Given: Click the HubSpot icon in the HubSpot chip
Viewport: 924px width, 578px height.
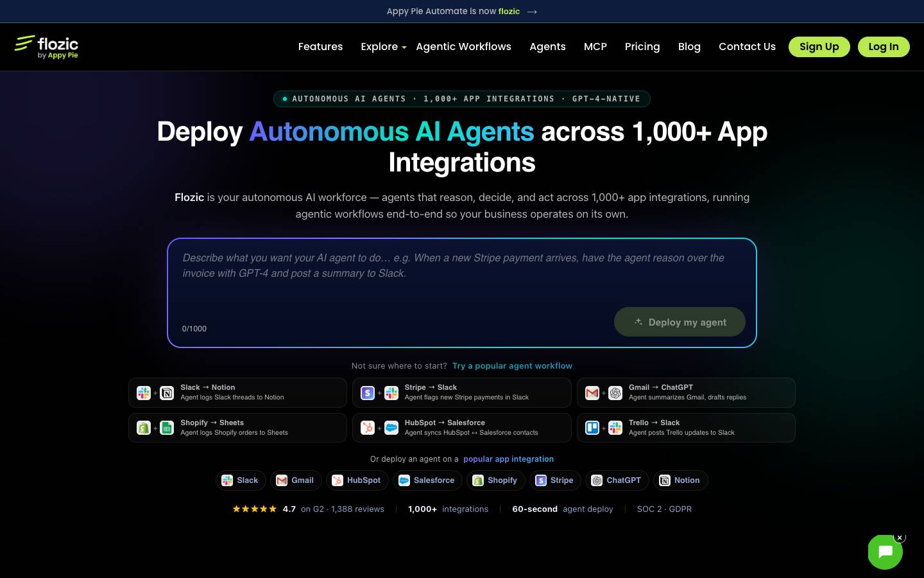Looking at the screenshot, I should [x=338, y=480].
